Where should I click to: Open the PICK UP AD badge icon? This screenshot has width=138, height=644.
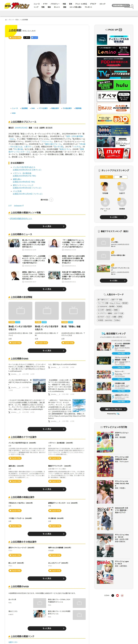pyautogui.click(x=120, y=30)
